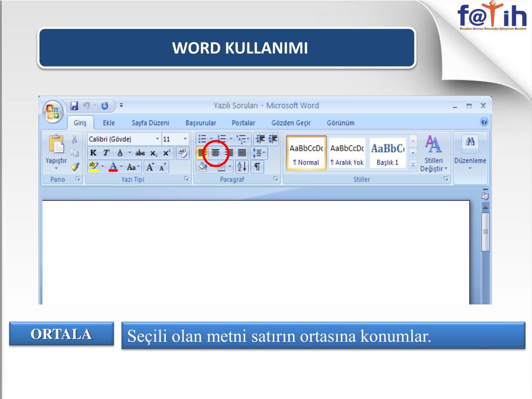
Task: Open the font name dropdown arrow
Action: click(157, 139)
